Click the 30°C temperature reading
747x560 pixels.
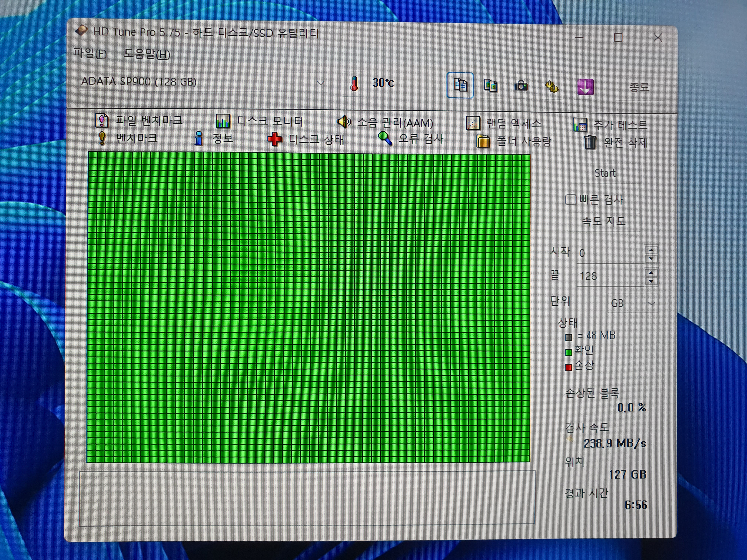(383, 83)
